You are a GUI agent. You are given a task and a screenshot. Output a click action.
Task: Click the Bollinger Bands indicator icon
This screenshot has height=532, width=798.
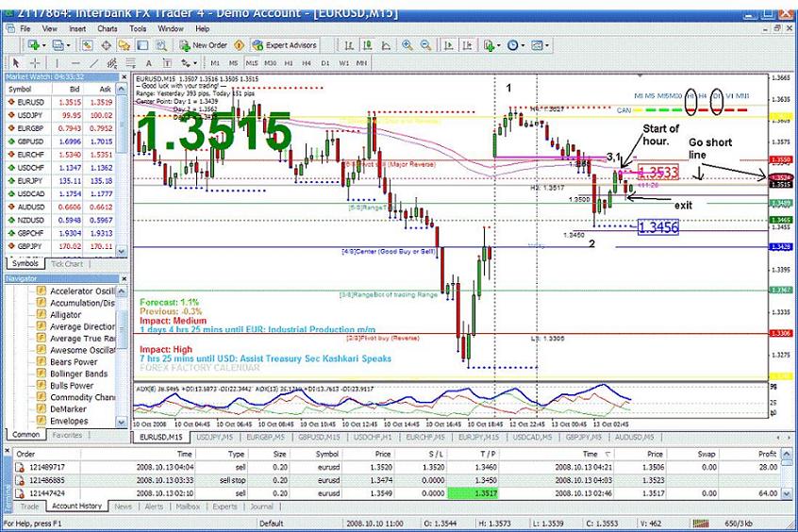[42, 374]
